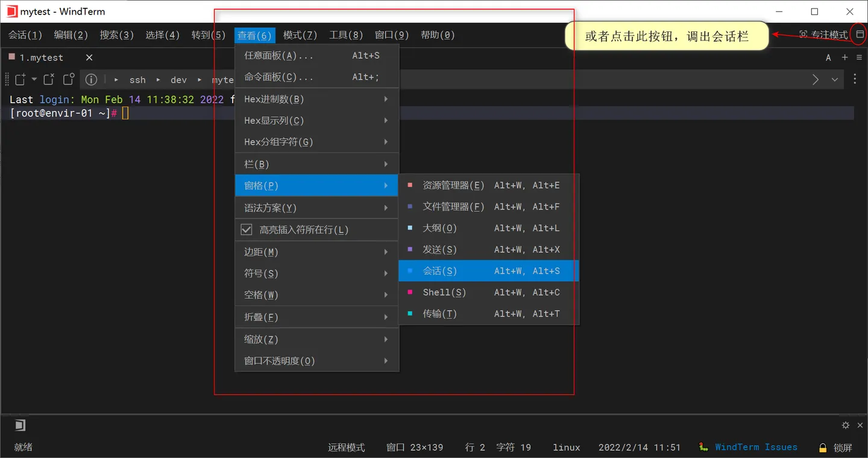Image resolution: width=868 pixels, height=458 pixels.
Task: Open 命令面板(C)... menu entry
Action: [x=317, y=77]
